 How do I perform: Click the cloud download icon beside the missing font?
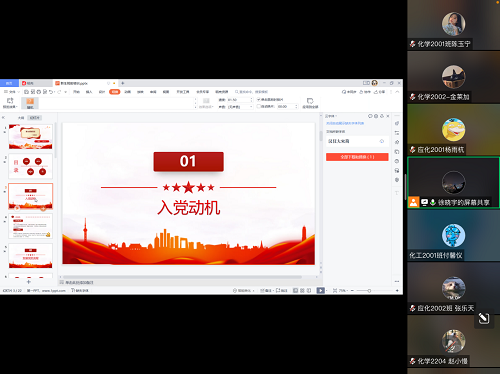click(382, 141)
